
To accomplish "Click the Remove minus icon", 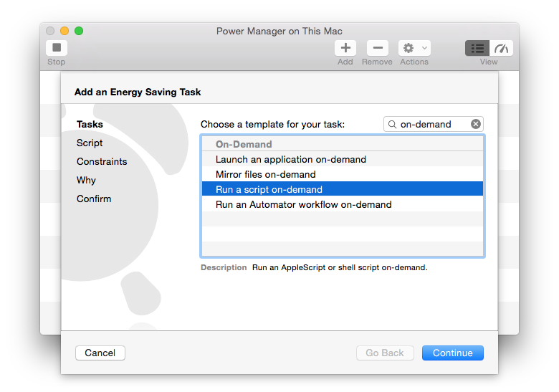I will tap(378, 48).
